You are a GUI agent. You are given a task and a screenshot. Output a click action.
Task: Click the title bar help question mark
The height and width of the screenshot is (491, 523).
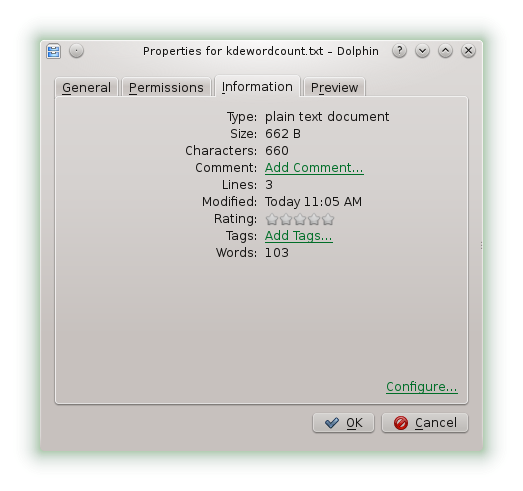pos(399,51)
